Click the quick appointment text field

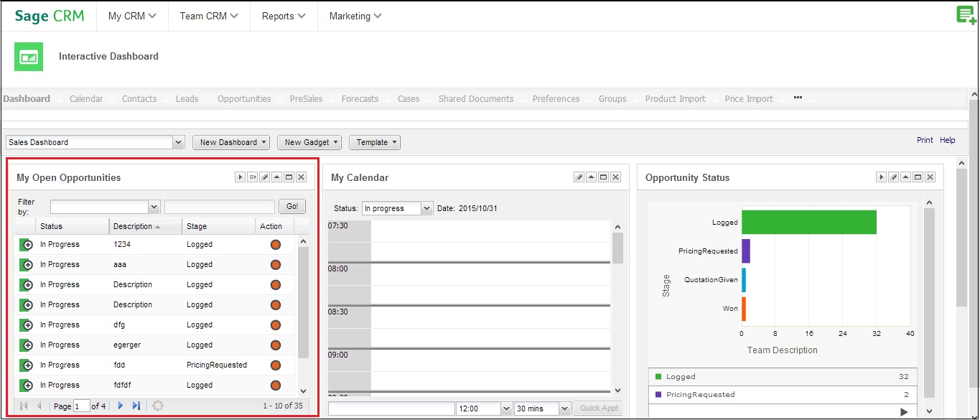[391, 409]
